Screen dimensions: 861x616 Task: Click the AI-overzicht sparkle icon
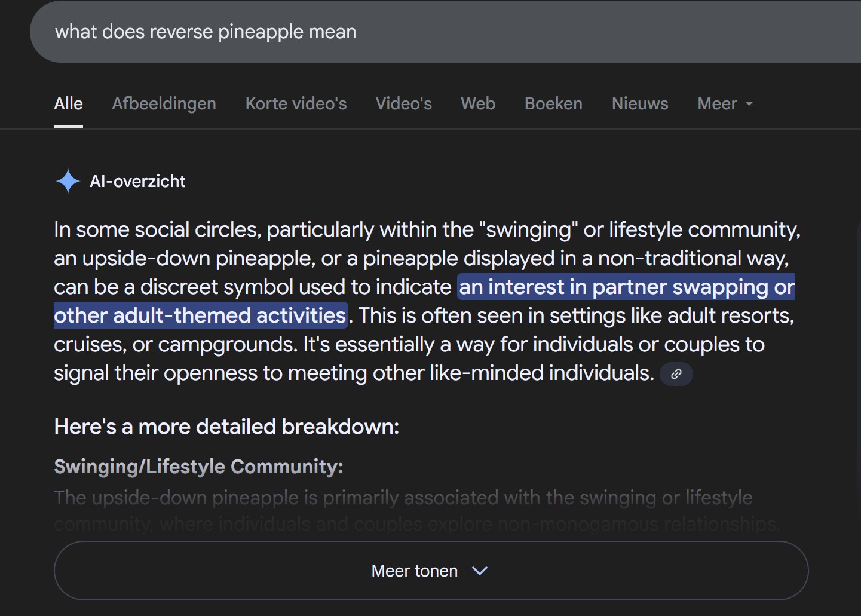coord(68,181)
